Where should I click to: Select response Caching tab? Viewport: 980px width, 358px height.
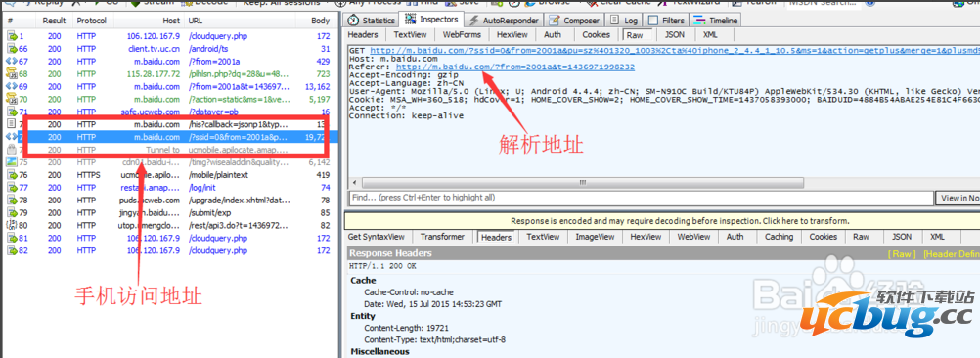779,237
